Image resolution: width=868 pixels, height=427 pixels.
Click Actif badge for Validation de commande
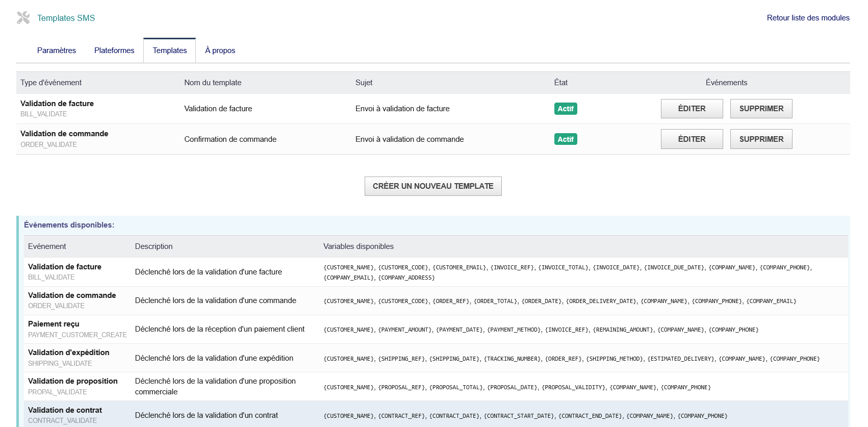tap(566, 139)
